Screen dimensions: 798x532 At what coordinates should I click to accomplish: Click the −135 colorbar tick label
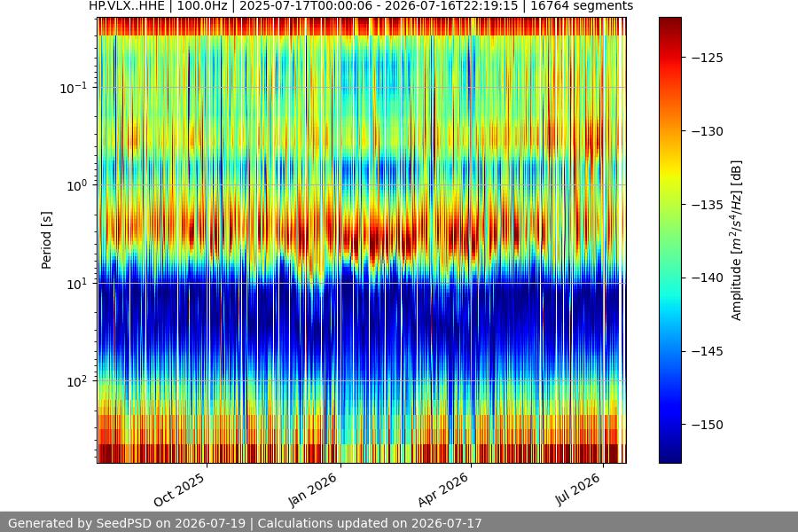(708, 205)
